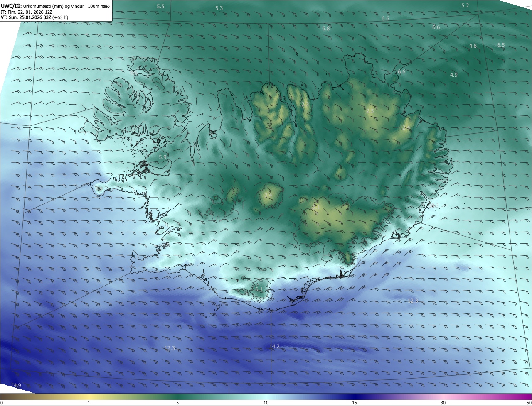Select the 6.8 value label
This screenshot has height=406, width=532.
[x=326, y=29]
